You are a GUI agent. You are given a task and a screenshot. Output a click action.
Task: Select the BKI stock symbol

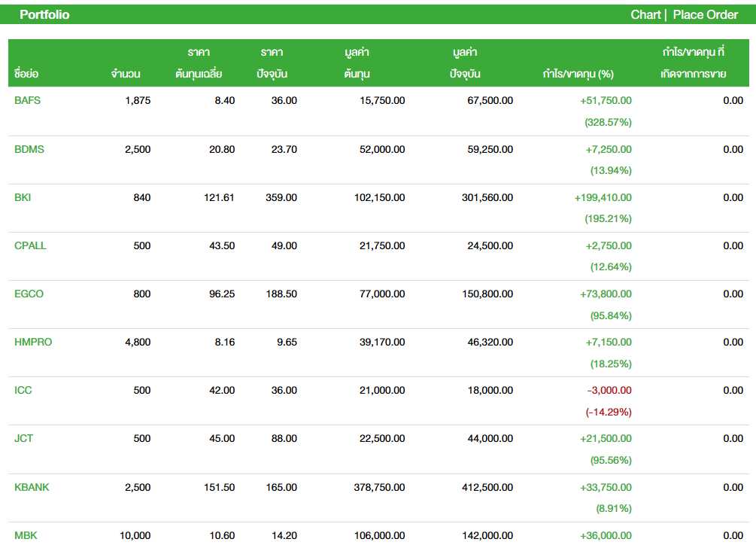[x=23, y=197]
